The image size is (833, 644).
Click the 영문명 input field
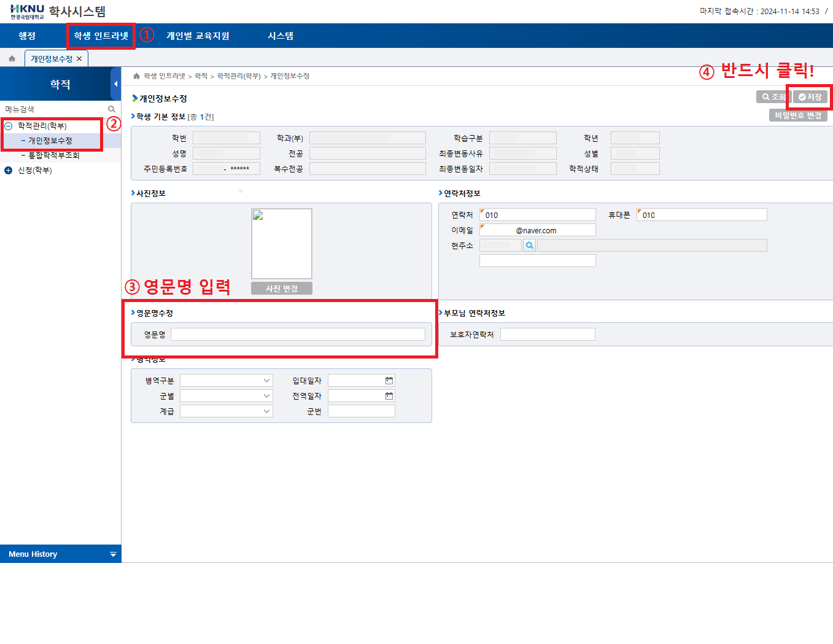point(298,335)
